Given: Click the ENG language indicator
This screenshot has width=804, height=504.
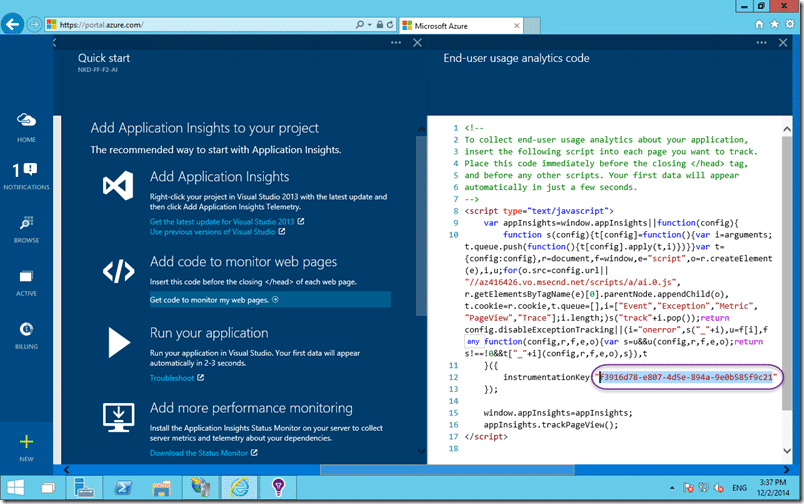Looking at the screenshot, I should pyautogui.click(x=739, y=488).
